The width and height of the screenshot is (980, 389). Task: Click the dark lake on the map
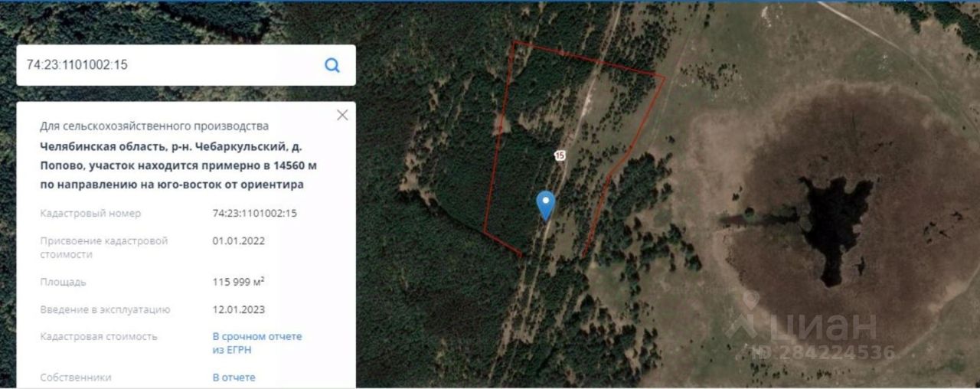pos(835,222)
